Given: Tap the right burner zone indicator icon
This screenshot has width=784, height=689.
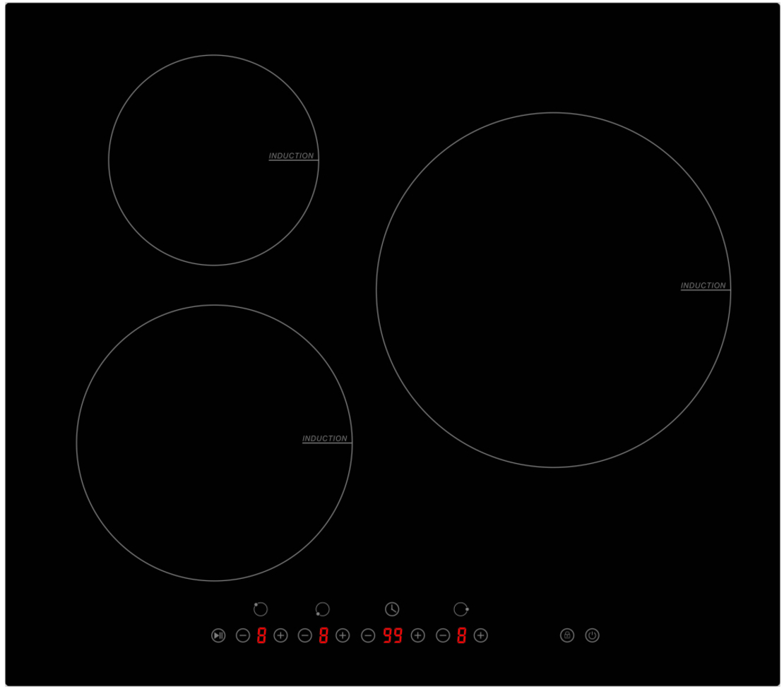Looking at the screenshot, I should [461, 609].
